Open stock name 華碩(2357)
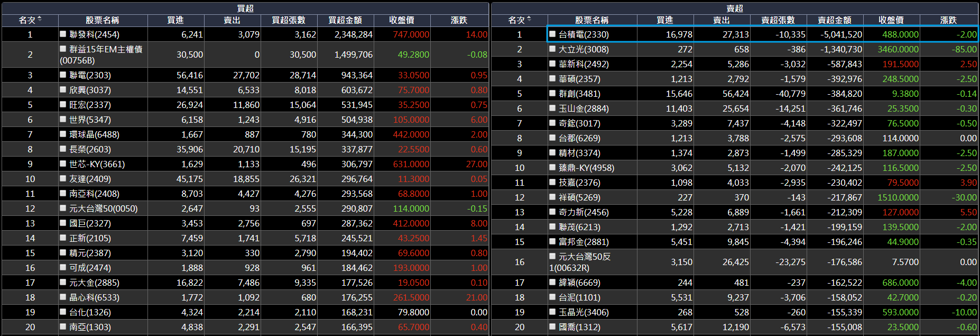 point(579,79)
